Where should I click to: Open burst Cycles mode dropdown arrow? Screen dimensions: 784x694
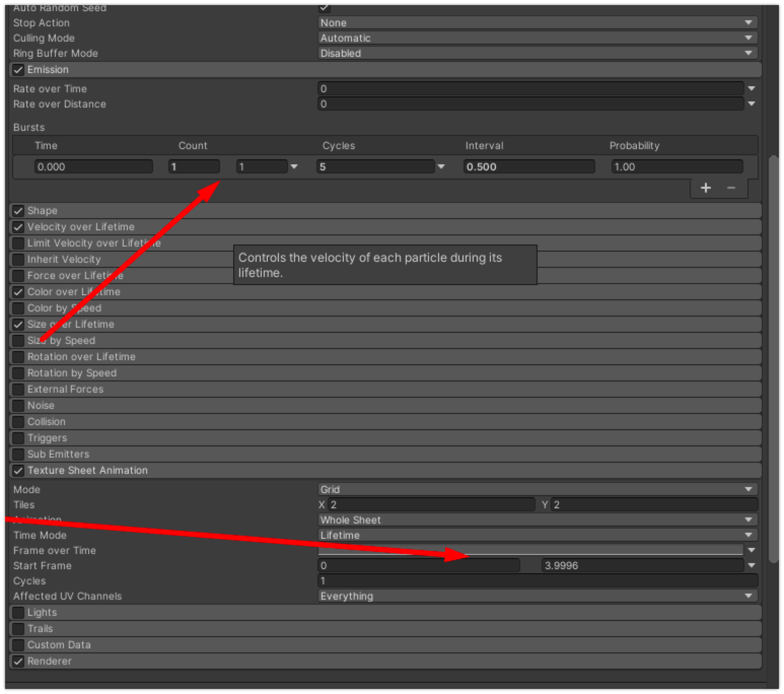coord(441,167)
